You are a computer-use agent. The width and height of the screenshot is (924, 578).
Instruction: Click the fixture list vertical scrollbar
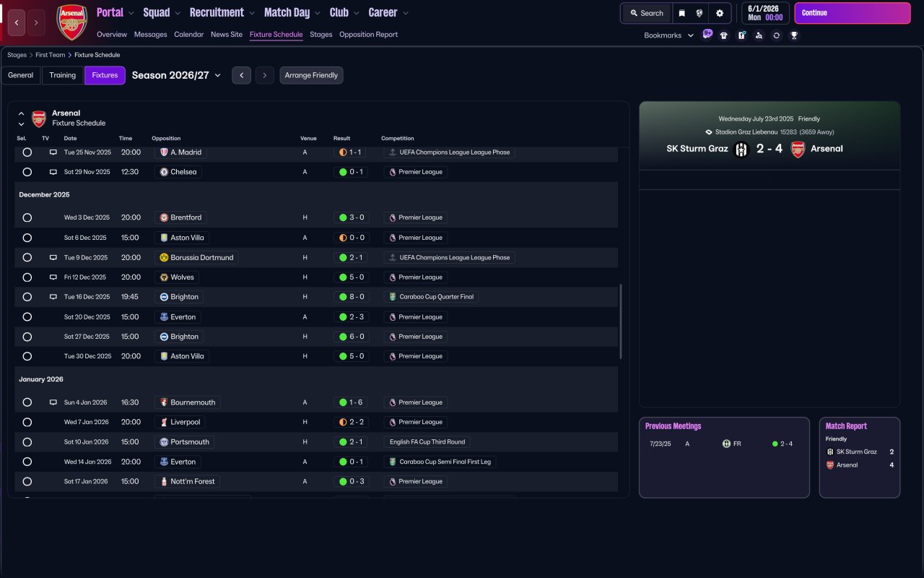(x=621, y=322)
